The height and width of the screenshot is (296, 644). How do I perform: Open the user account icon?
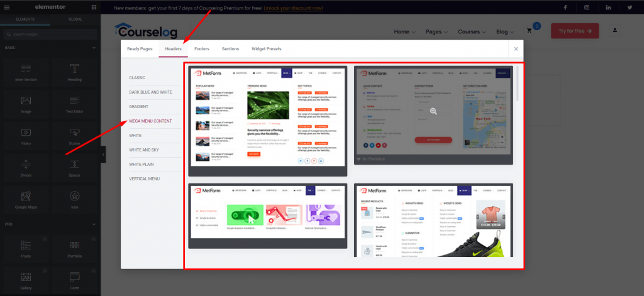pos(615,30)
